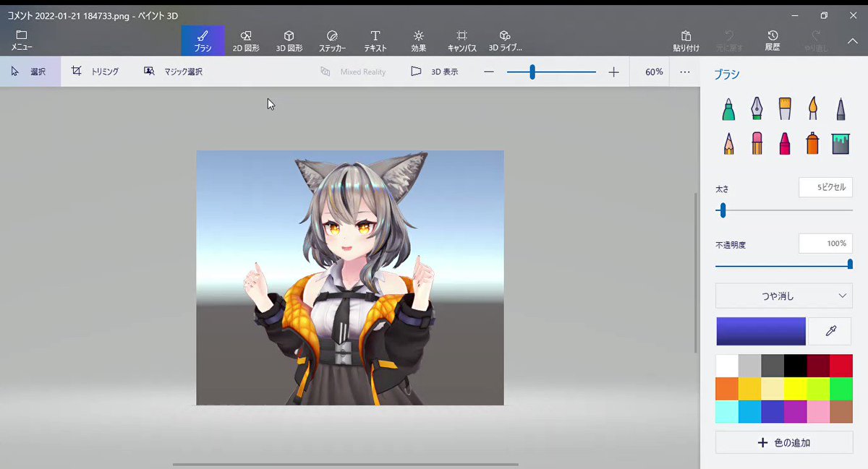Pick the pink color swatch
This screenshot has width=868, height=469.
pyautogui.click(x=818, y=412)
